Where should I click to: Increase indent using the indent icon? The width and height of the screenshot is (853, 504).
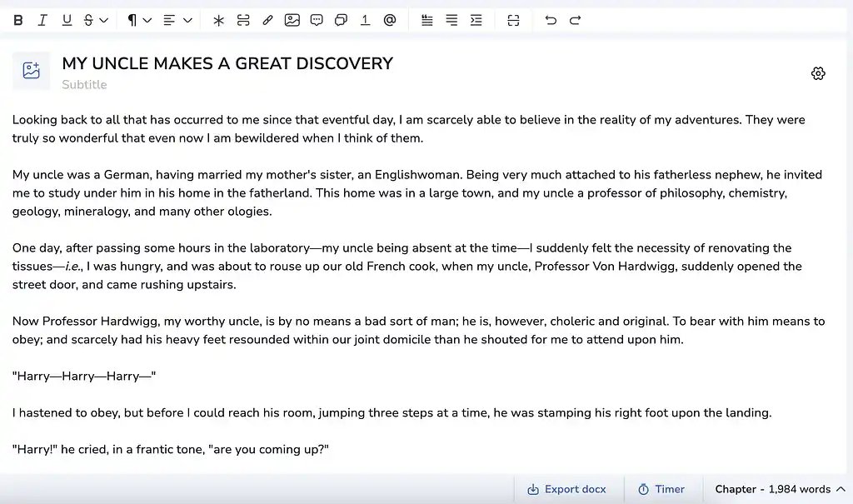(476, 20)
